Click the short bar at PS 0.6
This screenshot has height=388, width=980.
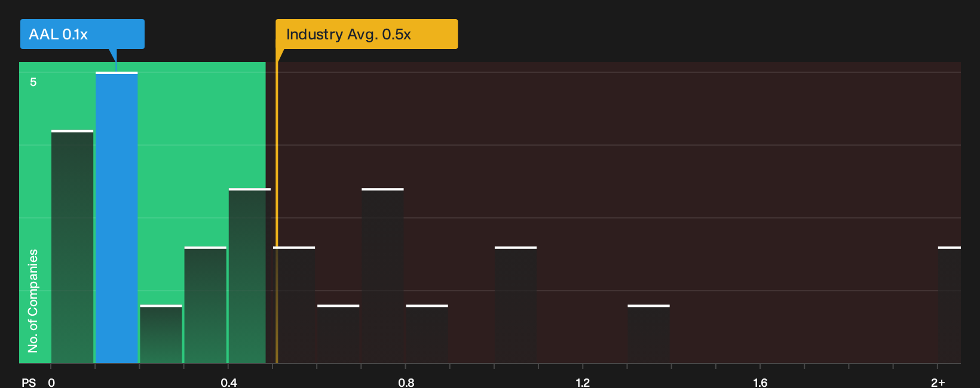click(x=338, y=334)
